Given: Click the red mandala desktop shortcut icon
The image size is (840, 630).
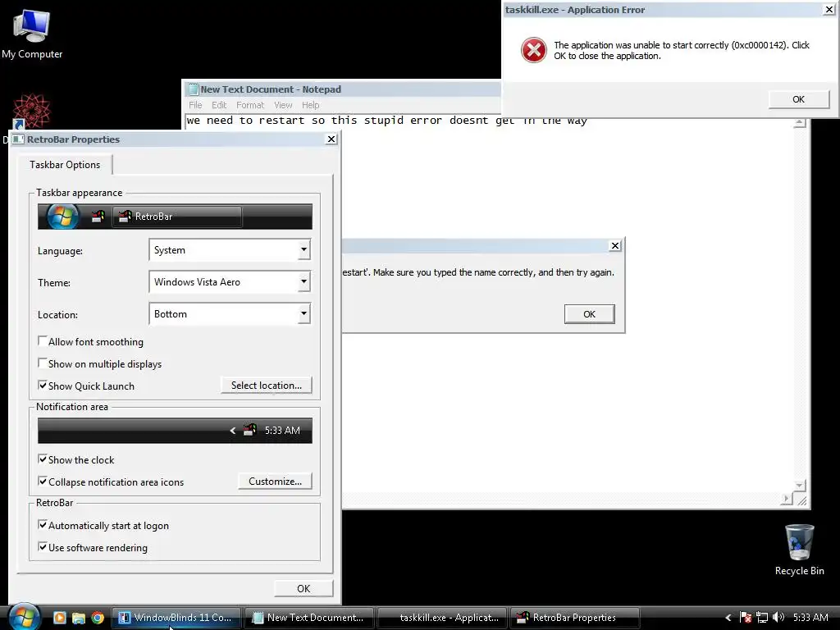Looking at the screenshot, I should point(31,111).
